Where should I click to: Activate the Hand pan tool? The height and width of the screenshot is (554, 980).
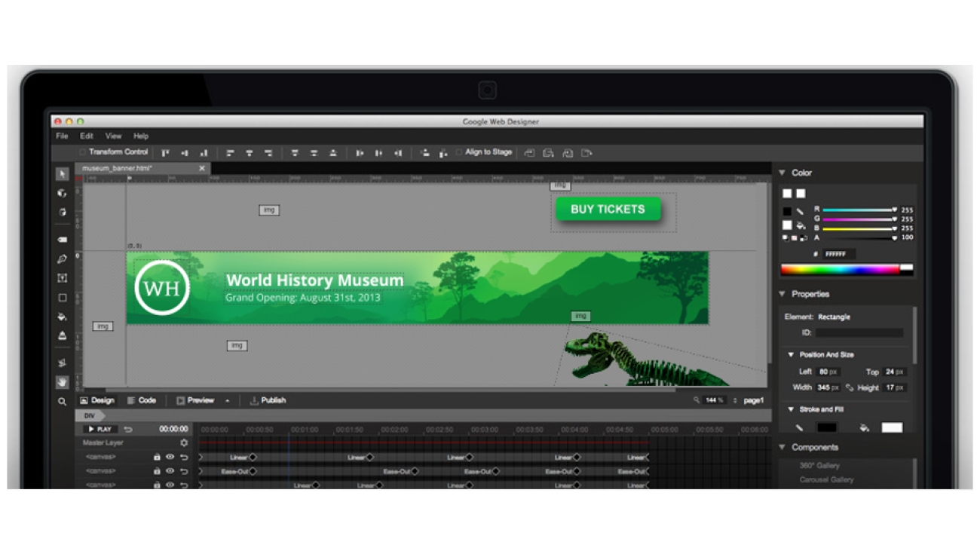[x=62, y=382]
